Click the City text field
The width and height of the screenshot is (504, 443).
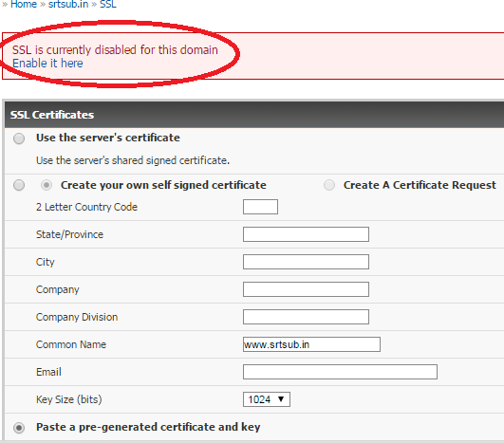point(306,262)
